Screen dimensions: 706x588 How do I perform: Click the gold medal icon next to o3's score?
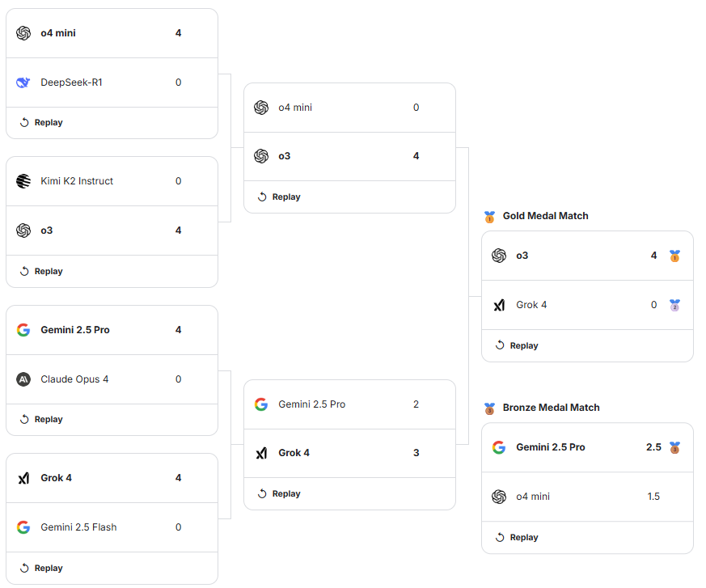click(x=674, y=256)
